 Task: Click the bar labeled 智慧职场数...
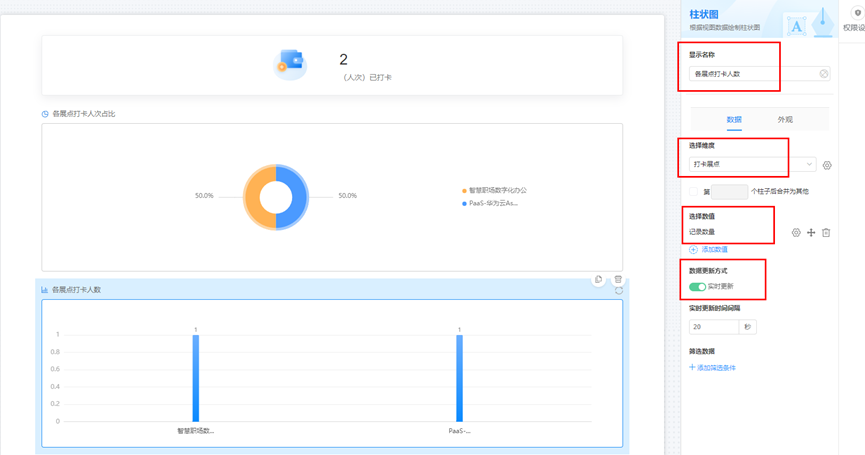point(196,378)
